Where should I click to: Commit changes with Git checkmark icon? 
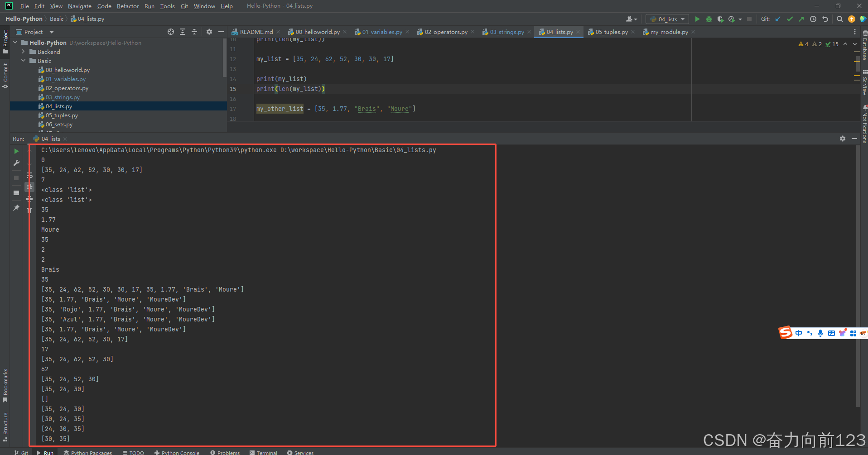(790, 19)
